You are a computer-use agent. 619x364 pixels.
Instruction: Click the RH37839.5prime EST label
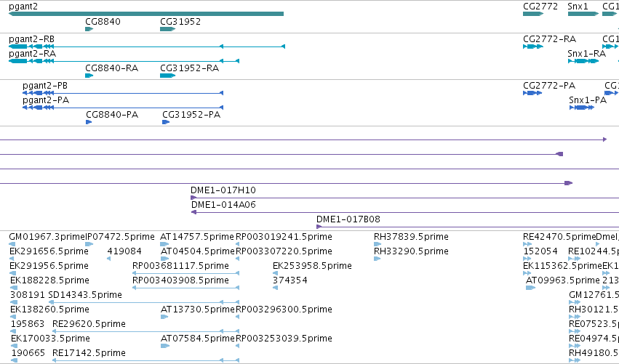click(411, 237)
